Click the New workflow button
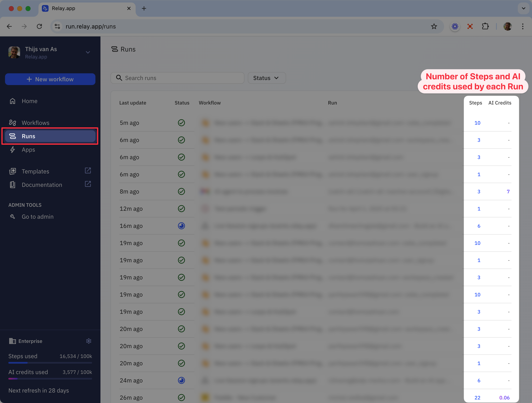The width and height of the screenshot is (532, 403). [x=50, y=79]
